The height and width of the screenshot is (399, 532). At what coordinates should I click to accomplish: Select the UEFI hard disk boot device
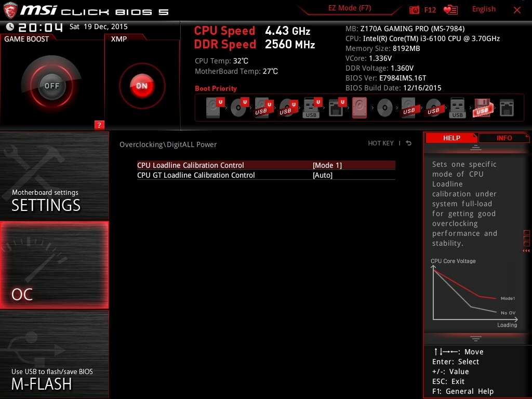[215, 107]
